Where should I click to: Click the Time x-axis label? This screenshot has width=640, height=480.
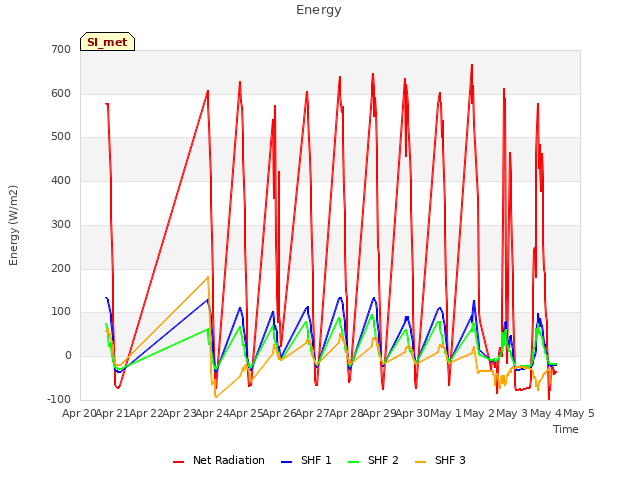[566, 429]
